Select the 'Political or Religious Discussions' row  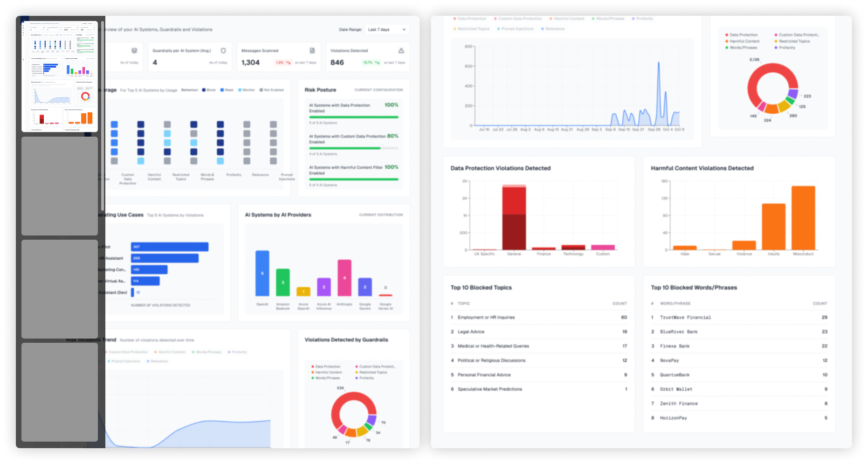[x=539, y=360]
